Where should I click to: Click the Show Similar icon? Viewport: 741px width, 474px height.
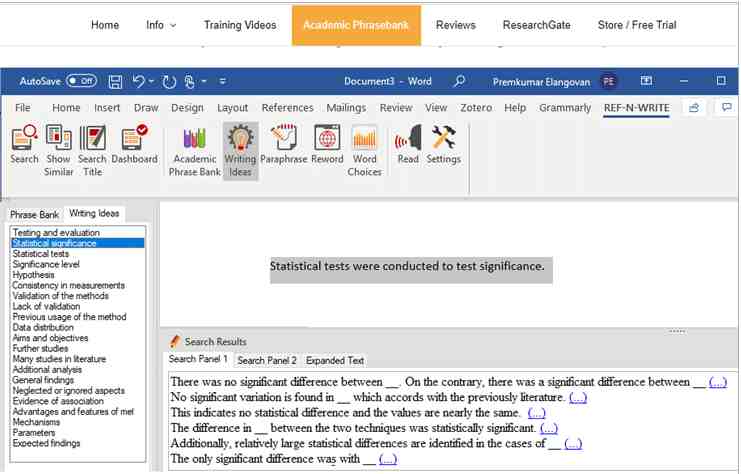tap(59, 149)
